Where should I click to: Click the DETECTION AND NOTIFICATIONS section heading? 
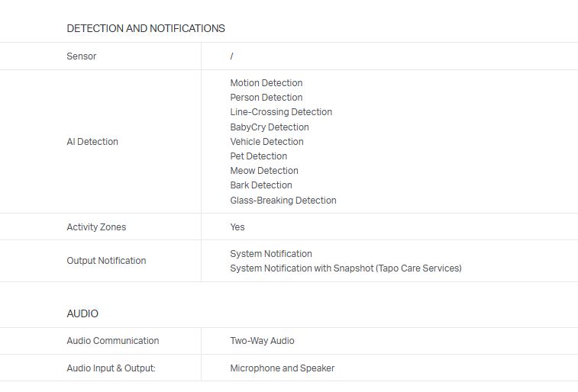point(146,28)
